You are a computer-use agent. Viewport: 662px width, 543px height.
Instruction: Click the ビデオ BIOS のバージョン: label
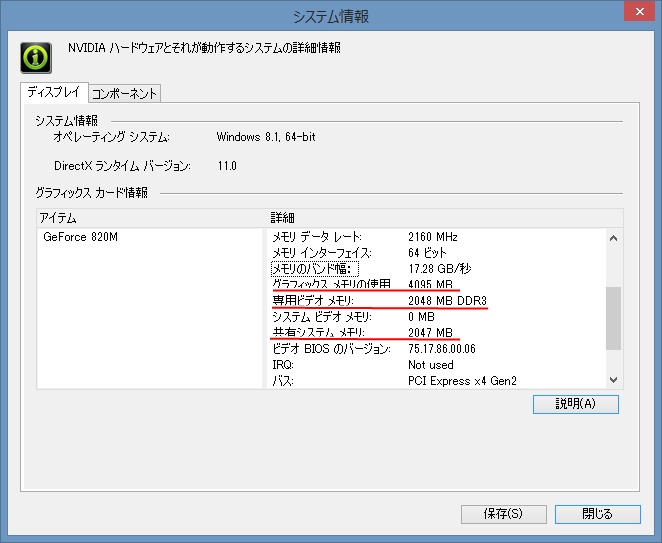(331, 349)
